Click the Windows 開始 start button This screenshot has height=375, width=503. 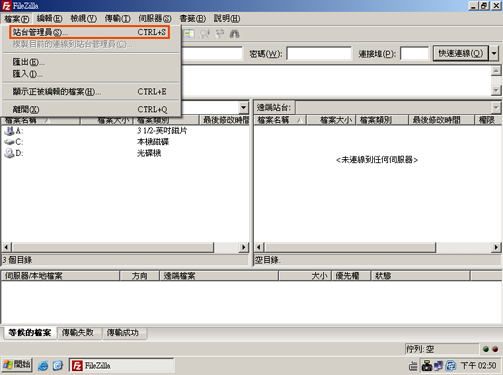(17, 365)
